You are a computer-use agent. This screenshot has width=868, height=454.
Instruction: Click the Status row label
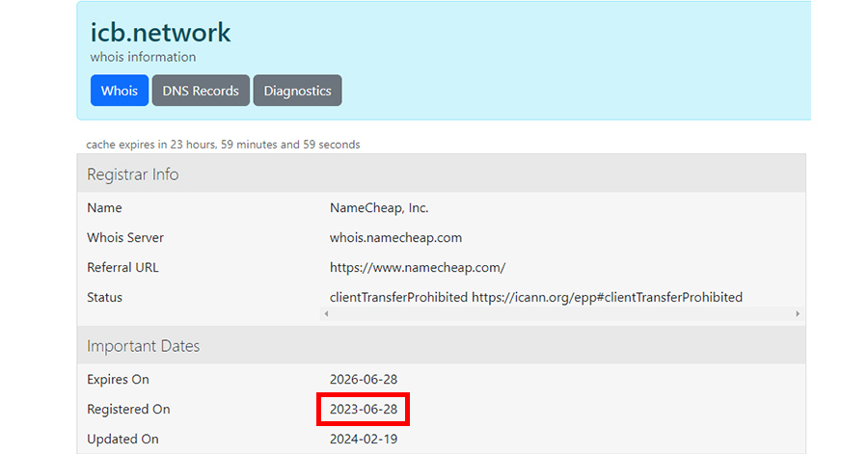pos(104,298)
